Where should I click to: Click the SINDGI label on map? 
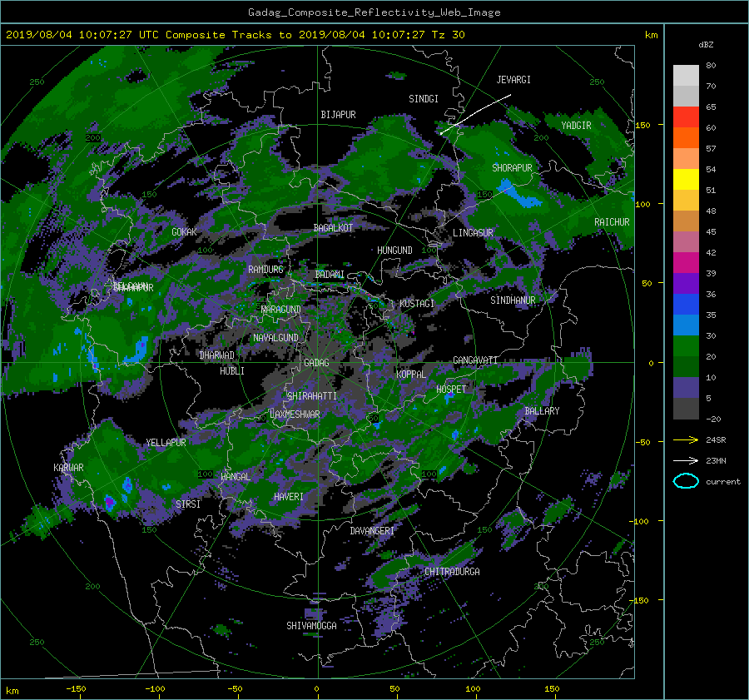pos(424,99)
